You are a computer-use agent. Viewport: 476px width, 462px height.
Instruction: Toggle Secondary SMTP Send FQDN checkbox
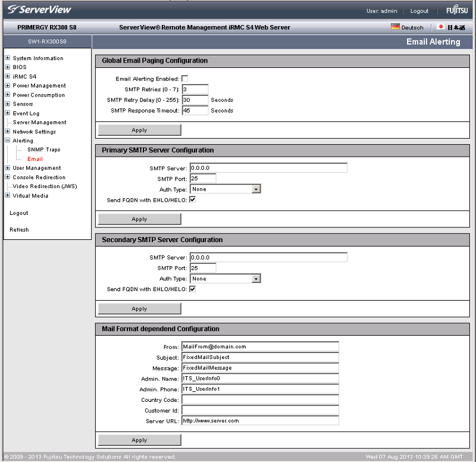(192, 289)
